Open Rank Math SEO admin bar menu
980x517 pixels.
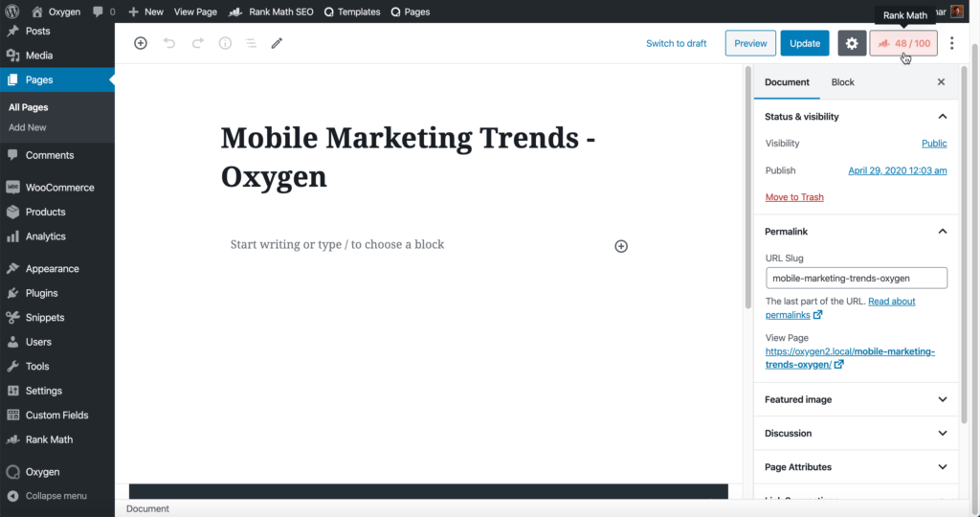click(x=271, y=11)
